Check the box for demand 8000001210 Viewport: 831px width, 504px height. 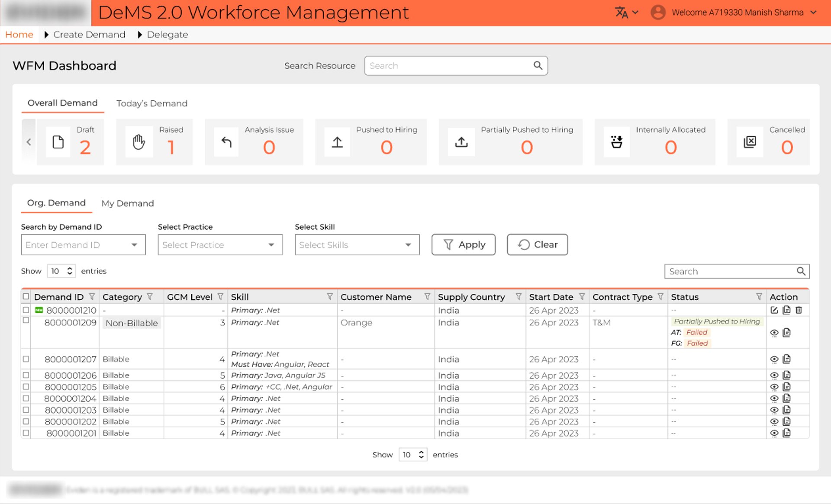click(x=26, y=310)
